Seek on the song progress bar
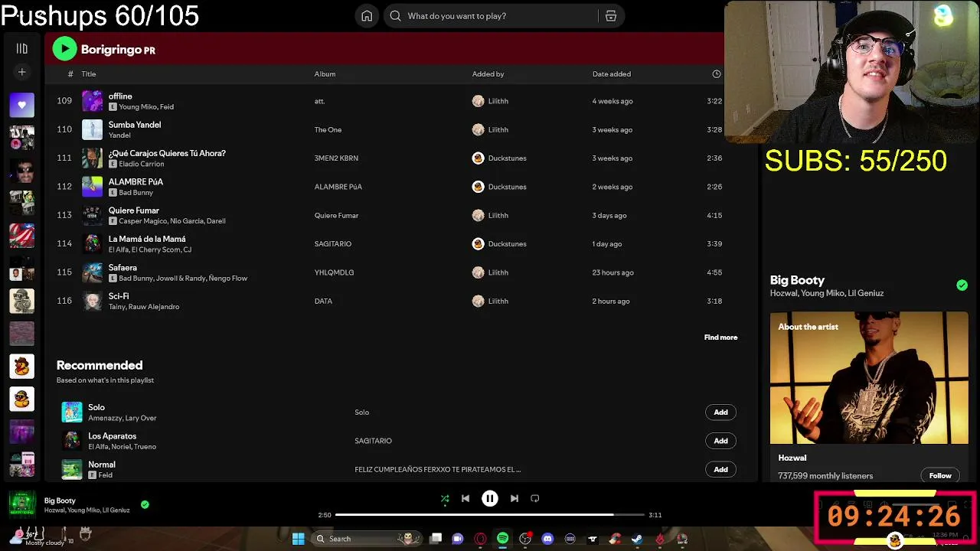Image resolution: width=980 pixels, height=551 pixels. [x=491, y=515]
